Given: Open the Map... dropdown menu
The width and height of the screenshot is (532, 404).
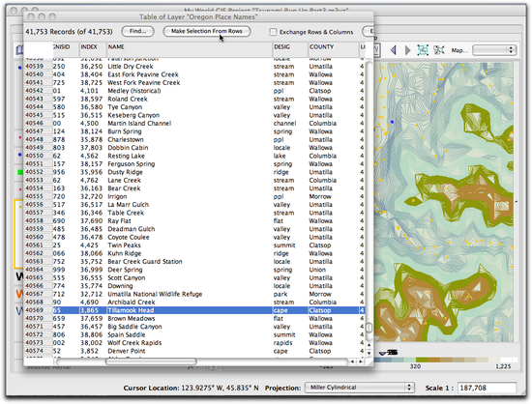Looking at the screenshot, I should 494,50.
